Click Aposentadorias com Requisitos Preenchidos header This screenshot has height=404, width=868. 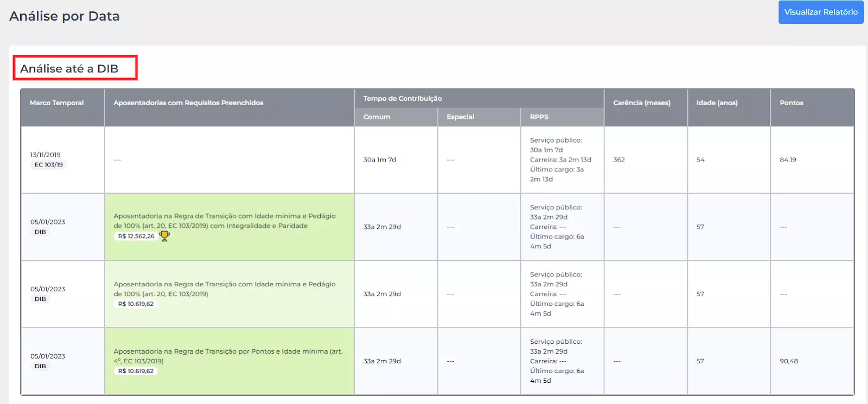pyautogui.click(x=188, y=102)
